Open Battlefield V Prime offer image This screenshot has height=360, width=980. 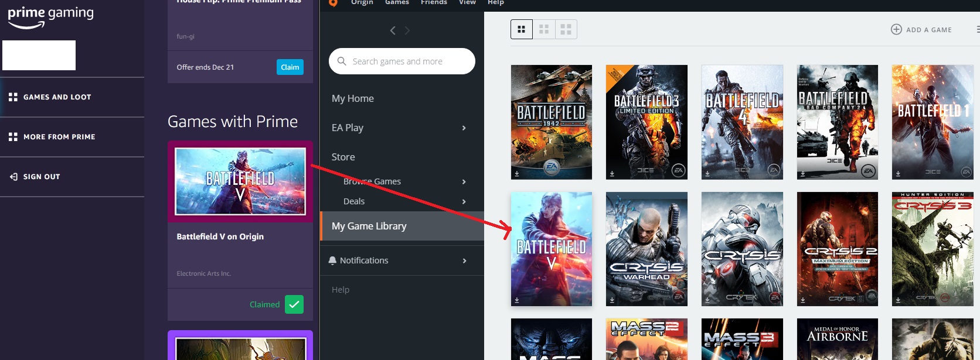[240, 181]
